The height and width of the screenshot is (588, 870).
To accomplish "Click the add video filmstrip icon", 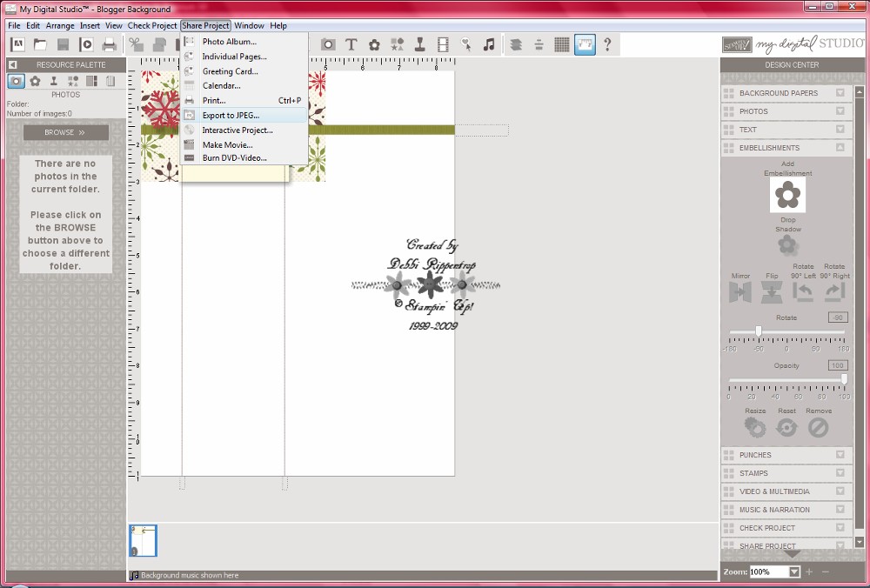I will (x=443, y=44).
